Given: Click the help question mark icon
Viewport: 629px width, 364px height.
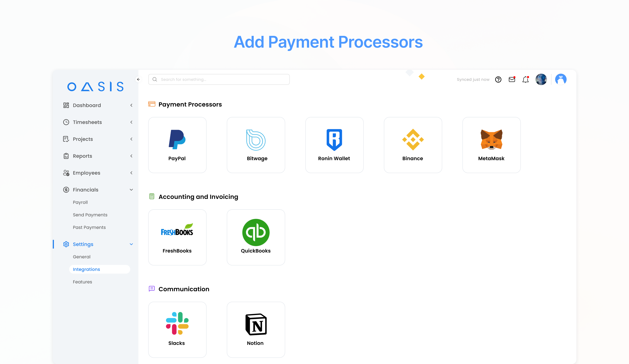Looking at the screenshot, I should coord(498,79).
